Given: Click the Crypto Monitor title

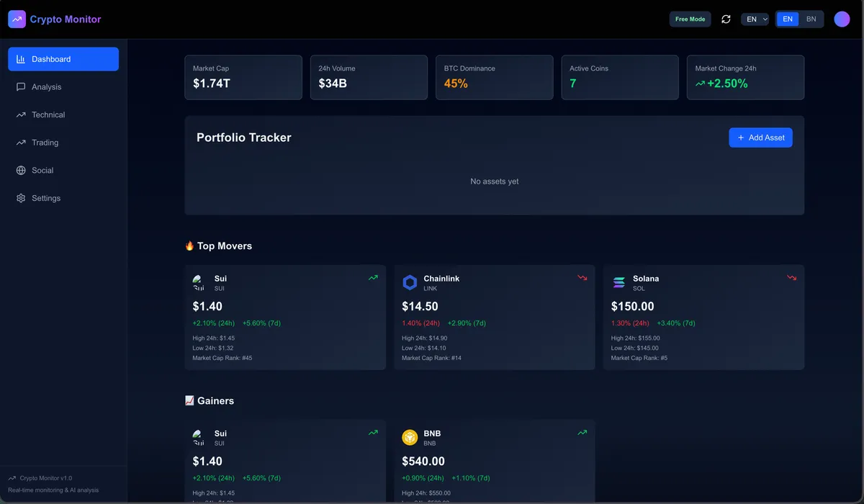Looking at the screenshot, I should click(66, 19).
